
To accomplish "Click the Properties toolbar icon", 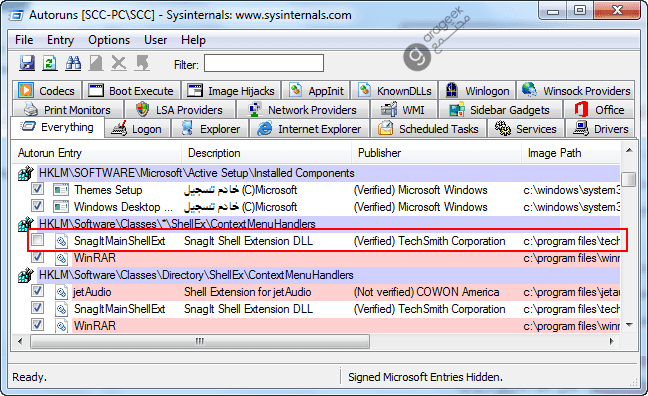I will (x=96, y=63).
